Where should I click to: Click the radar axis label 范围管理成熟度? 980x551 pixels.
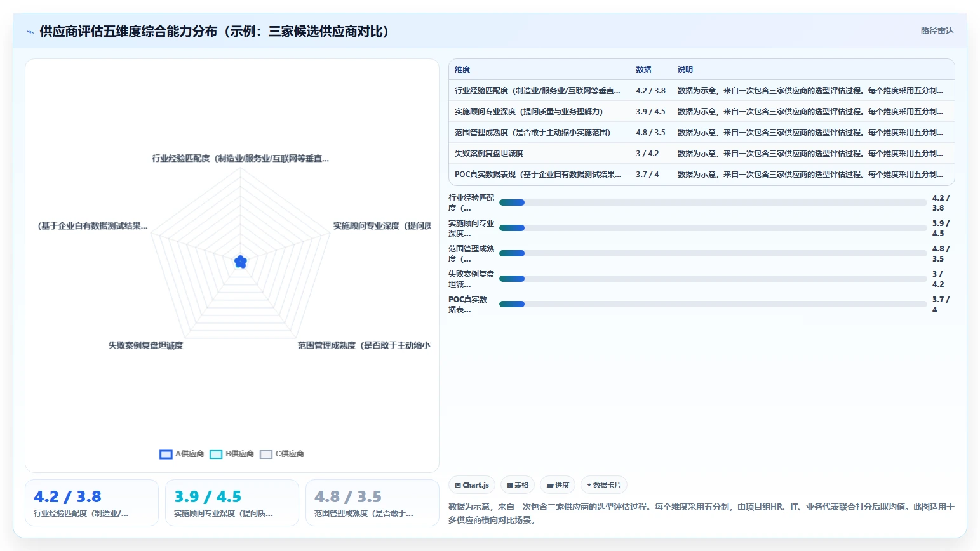[365, 345]
